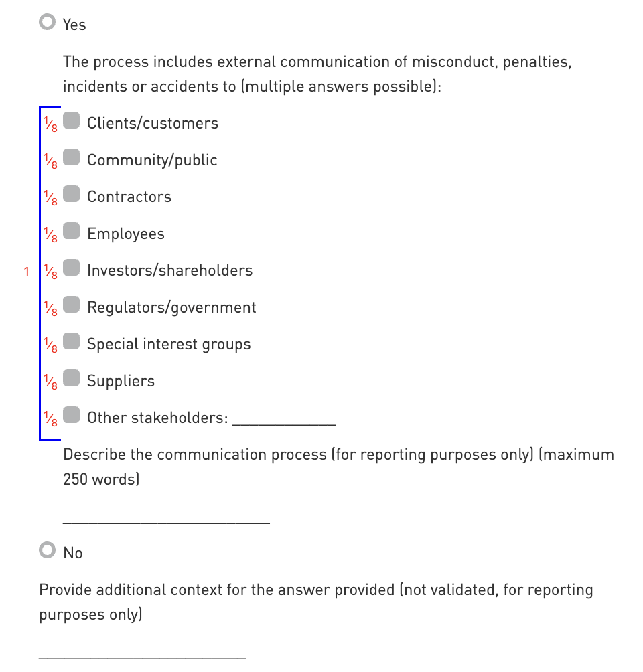Click the 'Special interest groups' label text

[x=169, y=344]
